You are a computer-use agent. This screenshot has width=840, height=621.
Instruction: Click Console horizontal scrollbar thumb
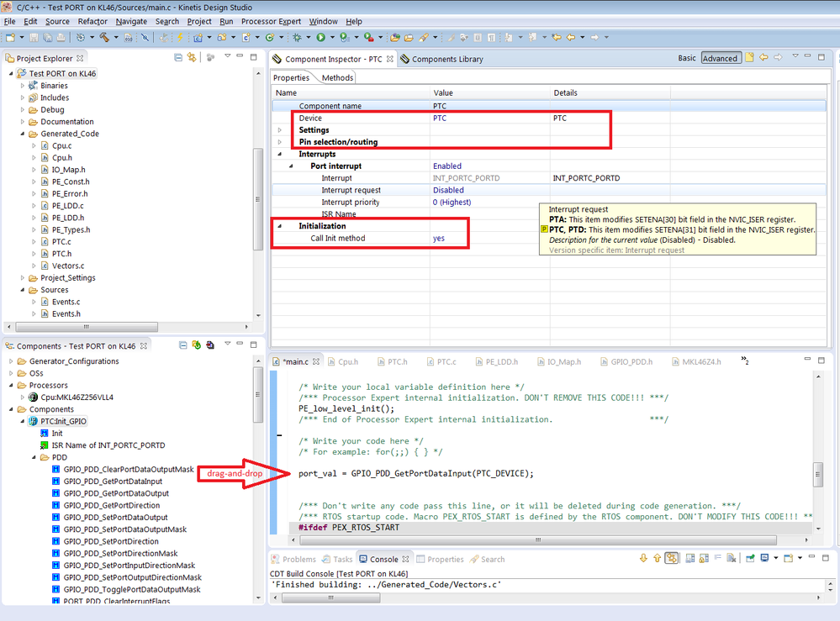pos(331,597)
